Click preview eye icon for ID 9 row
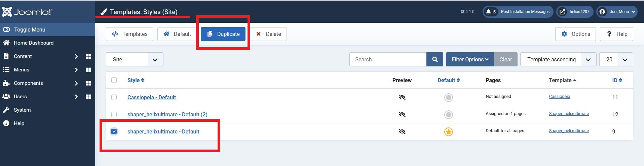Image resolution: width=644 pixels, height=166 pixels. (402, 131)
